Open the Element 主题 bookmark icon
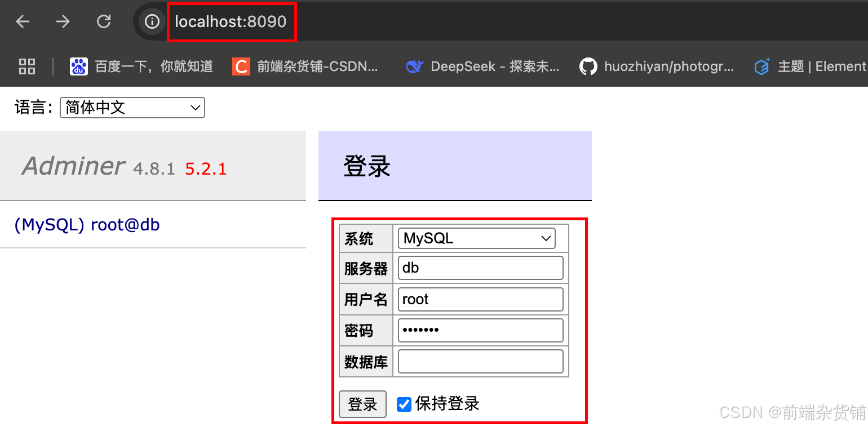Image resolution: width=868 pixels, height=427 pixels. [762, 66]
